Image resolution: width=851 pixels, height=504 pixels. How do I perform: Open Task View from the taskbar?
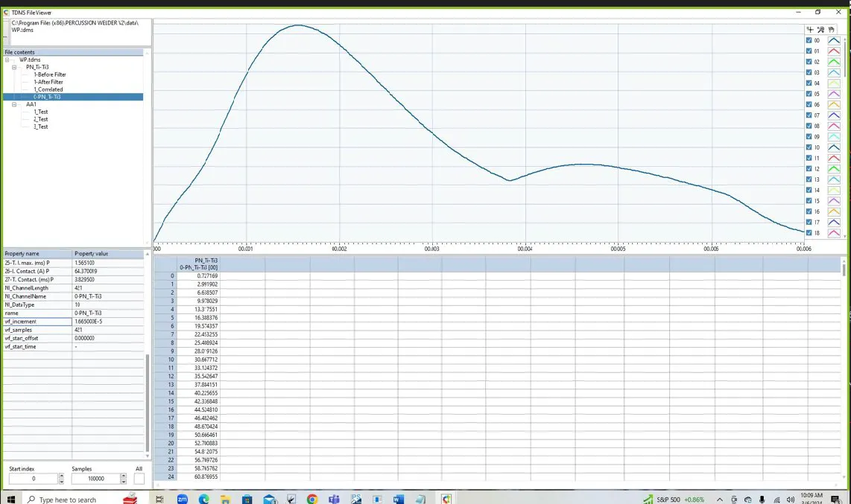159,499
